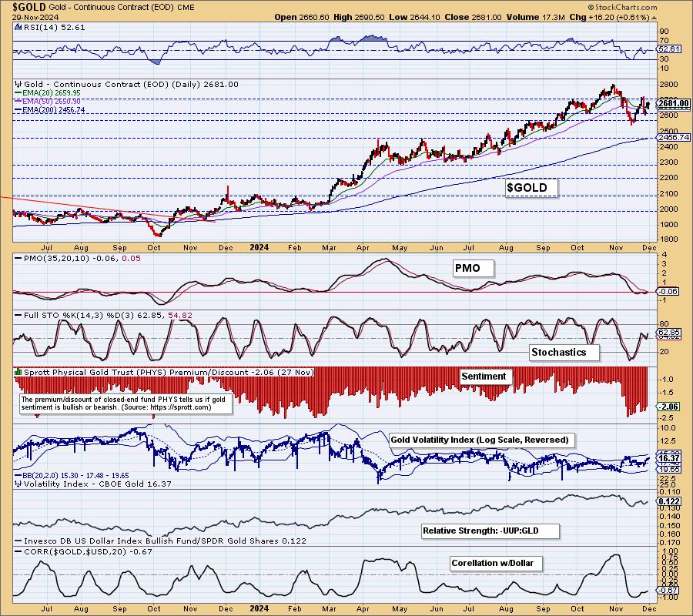Click the High 2690.50 value
The width and height of the screenshot is (693, 616).
pyautogui.click(x=358, y=17)
